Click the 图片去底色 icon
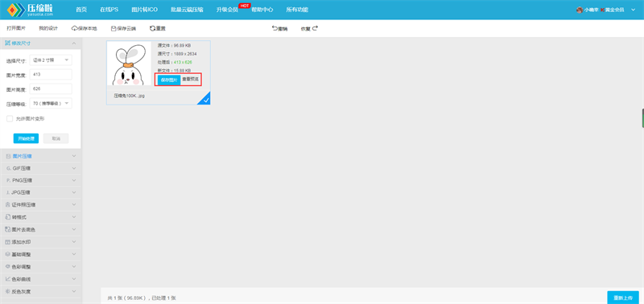This screenshot has width=644, height=304. click(8, 229)
